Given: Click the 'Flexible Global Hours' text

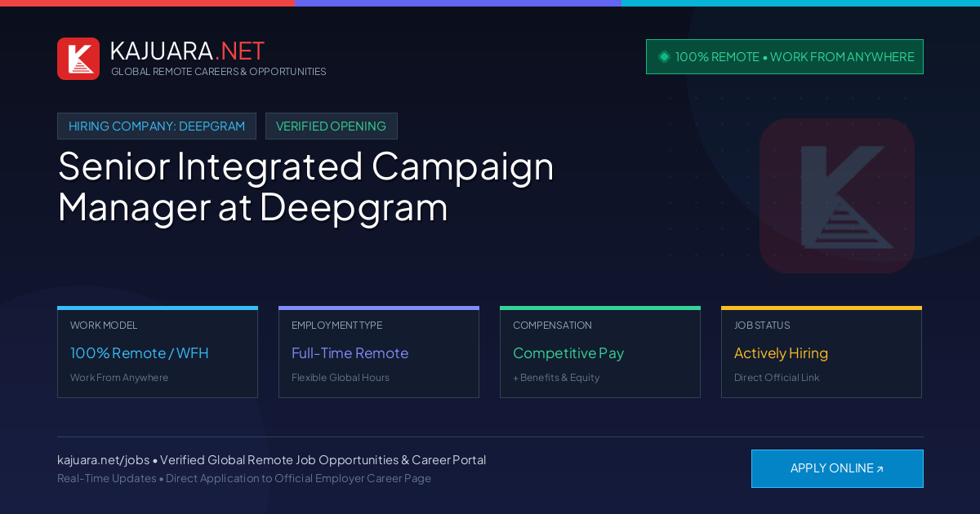Looking at the screenshot, I should click(x=341, y=378).
